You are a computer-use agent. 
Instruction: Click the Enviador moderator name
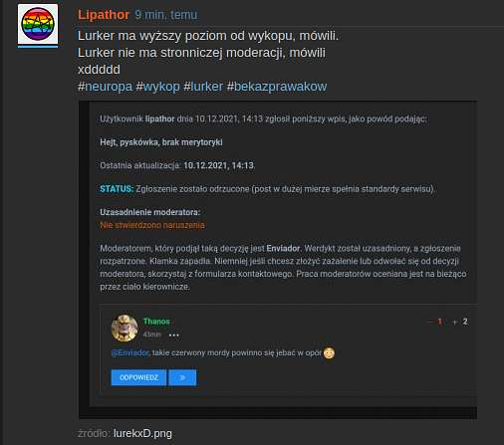pos(283,248)
